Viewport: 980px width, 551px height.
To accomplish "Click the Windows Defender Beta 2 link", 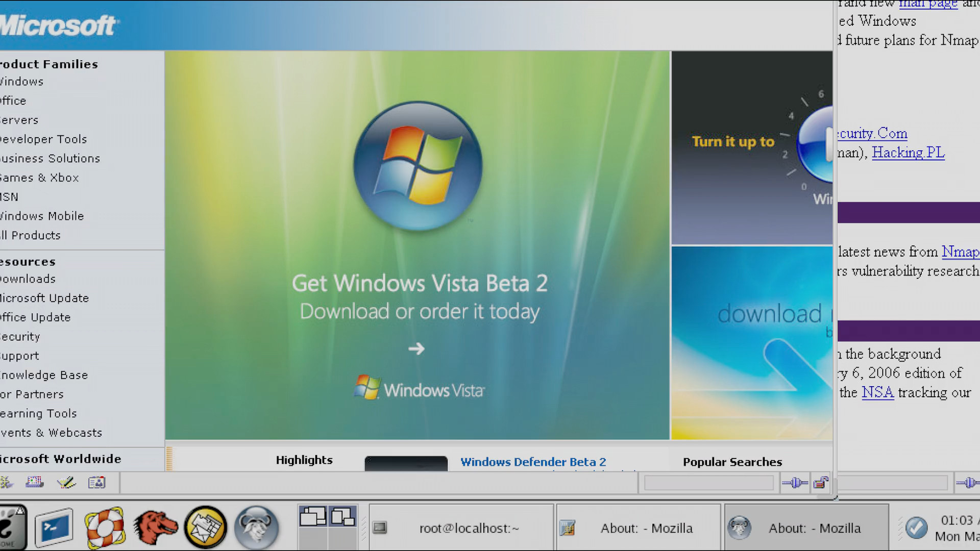I will [533, 462].
